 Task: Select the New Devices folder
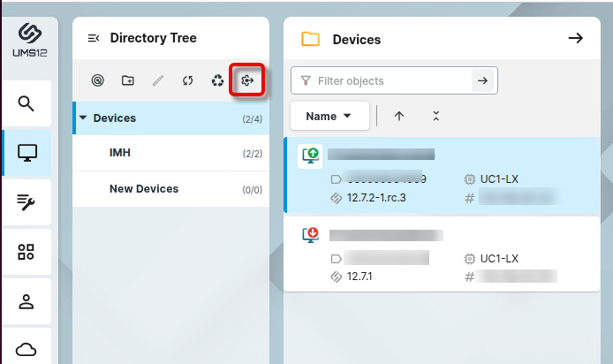pos(143,188)
